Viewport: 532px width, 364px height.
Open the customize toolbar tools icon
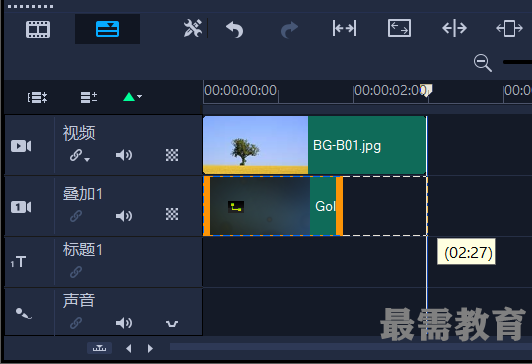(x=193, y=28)
